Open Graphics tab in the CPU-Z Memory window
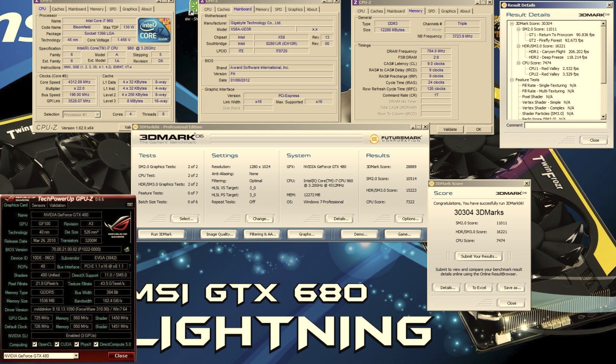 coord(448,11)
